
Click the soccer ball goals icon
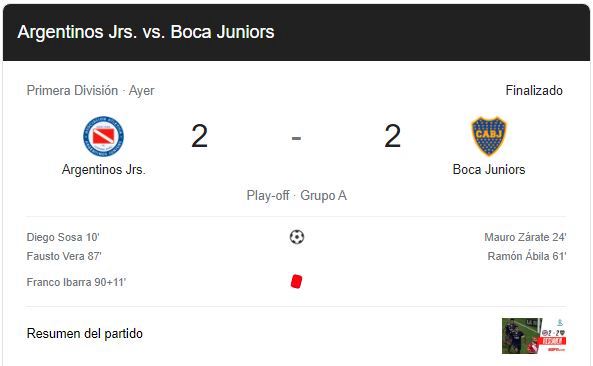point(296,237)
